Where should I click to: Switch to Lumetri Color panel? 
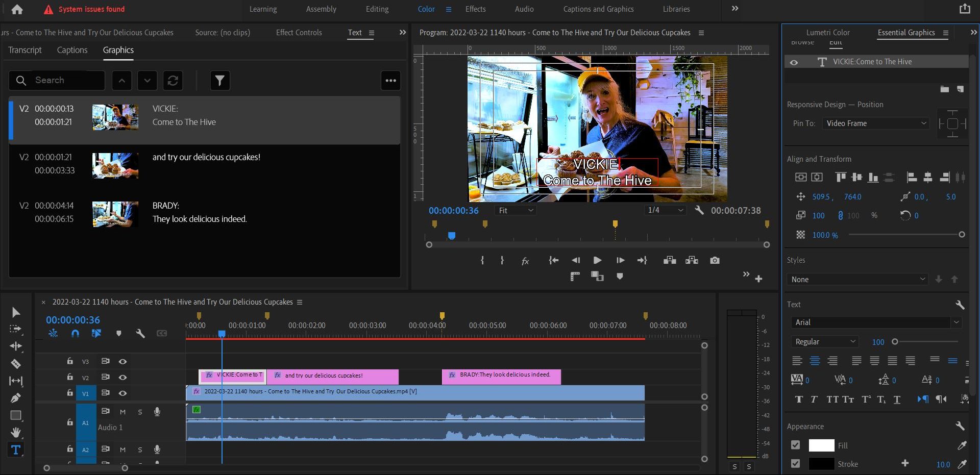[x=828, y=33]
